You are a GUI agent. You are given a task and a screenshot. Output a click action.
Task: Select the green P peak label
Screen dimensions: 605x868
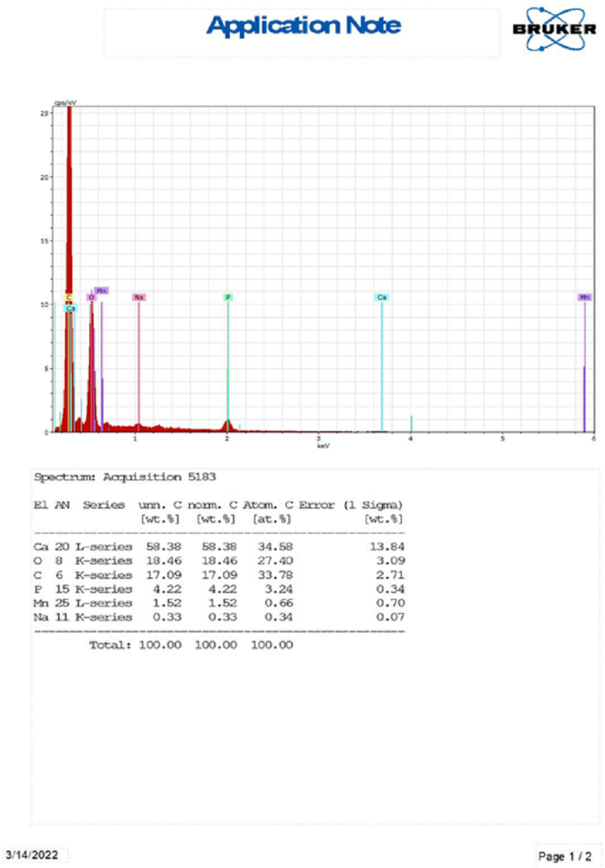228,298
